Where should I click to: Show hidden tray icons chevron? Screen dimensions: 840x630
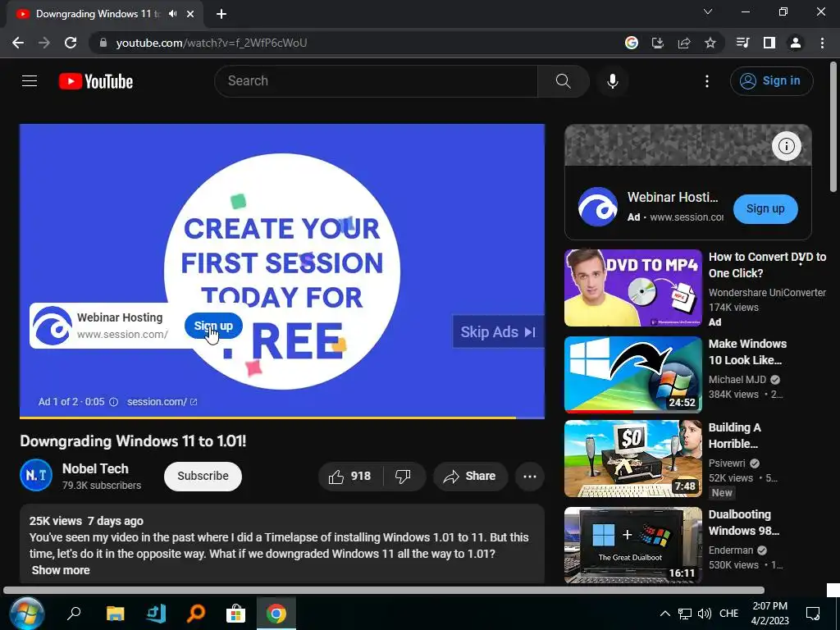664,614
